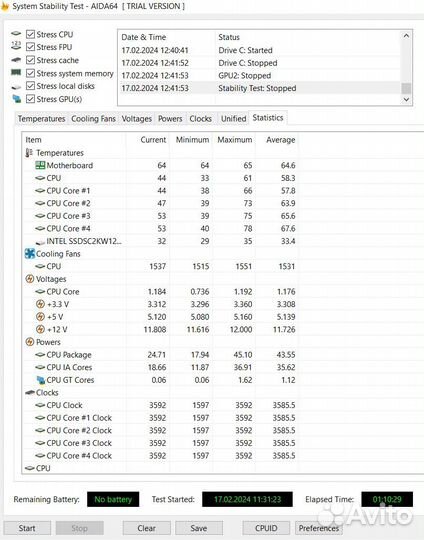This screenshot has width=424, height=540.
Task: Select the 'Drive C: Started' log entry
Action: point(260,50)
